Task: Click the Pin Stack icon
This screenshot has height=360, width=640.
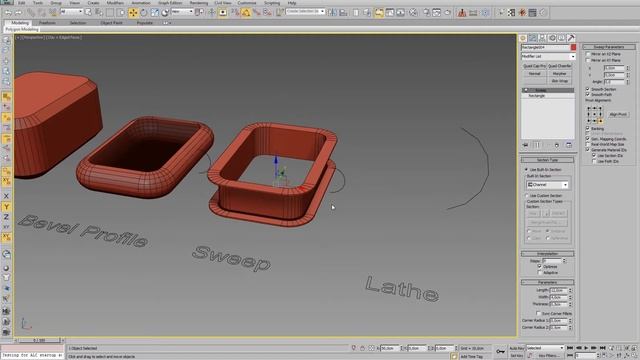Action: (526, 145)
